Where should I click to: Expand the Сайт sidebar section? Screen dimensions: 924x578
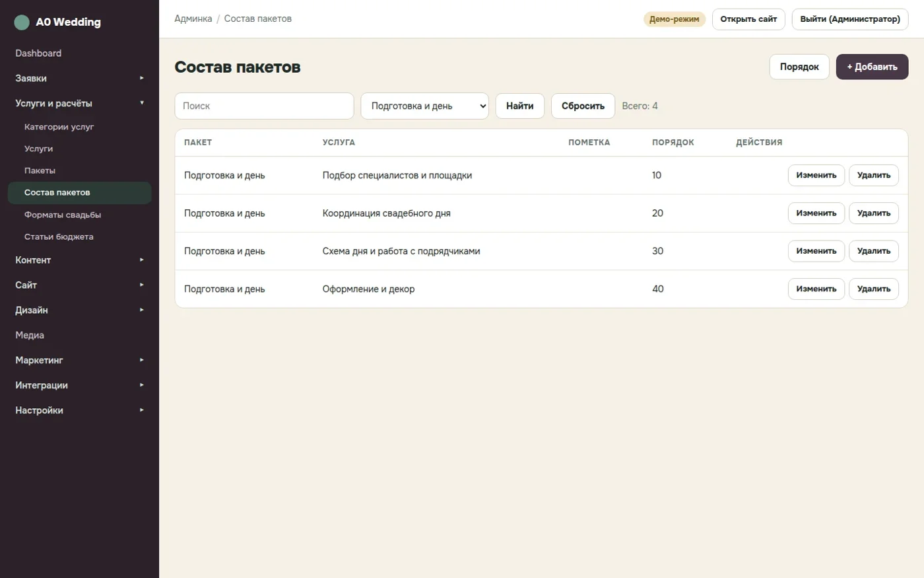pos(79,285)
